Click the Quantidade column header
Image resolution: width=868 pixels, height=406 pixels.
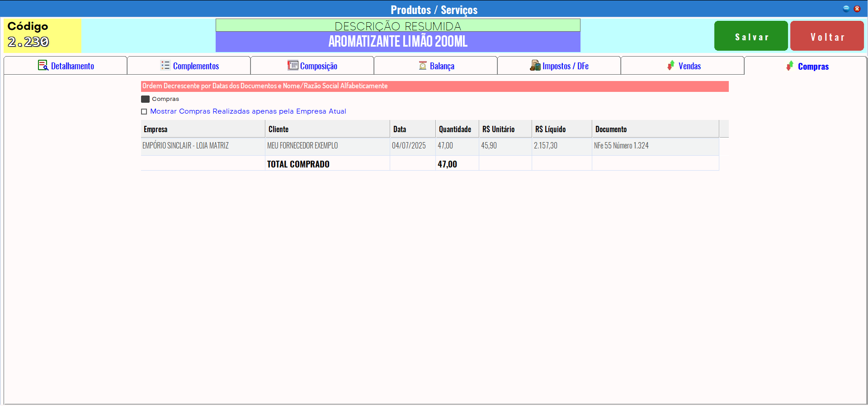[x=458, y=129]
